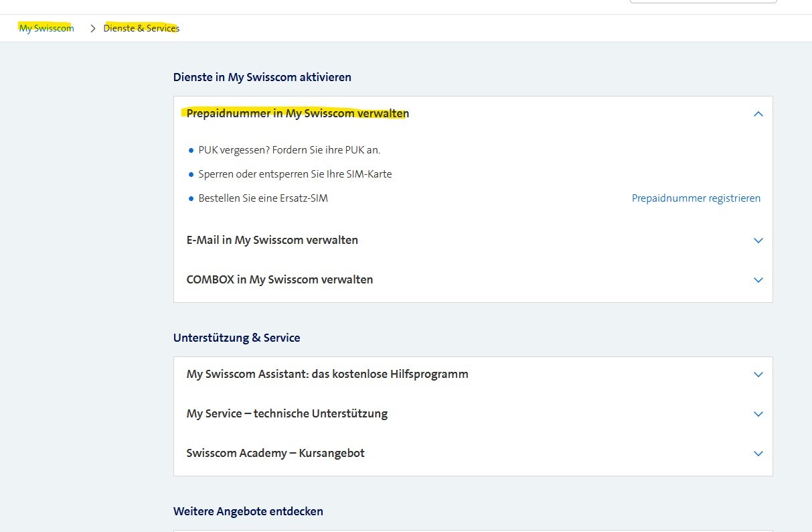Select Sperren oder entsperren Sie Ihre SIM-Karte
812x532 pixels.
[x=295, y=174]
